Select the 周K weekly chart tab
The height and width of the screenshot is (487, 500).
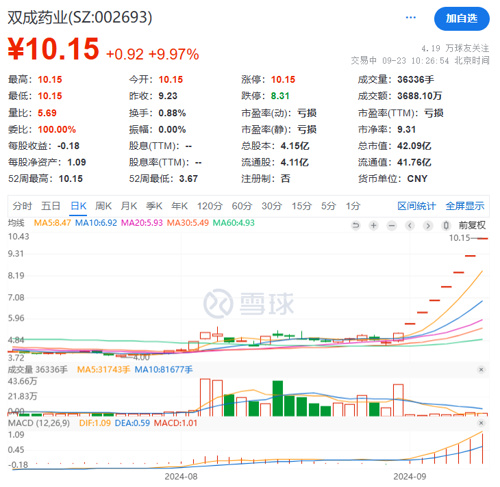pos(103,206)
